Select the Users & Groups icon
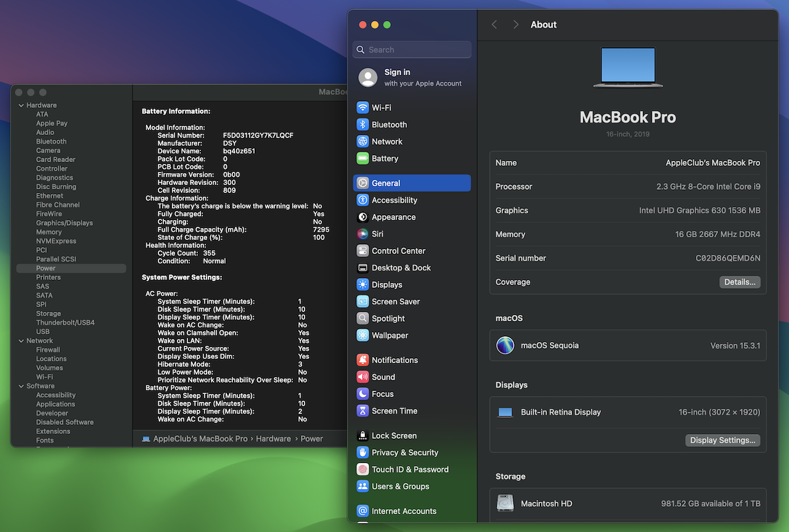 pyautogui.click(x=362, y=486)
